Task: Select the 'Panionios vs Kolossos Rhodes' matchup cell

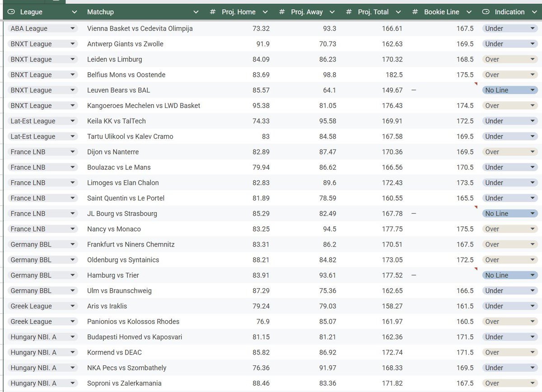Action: [133, 322]
